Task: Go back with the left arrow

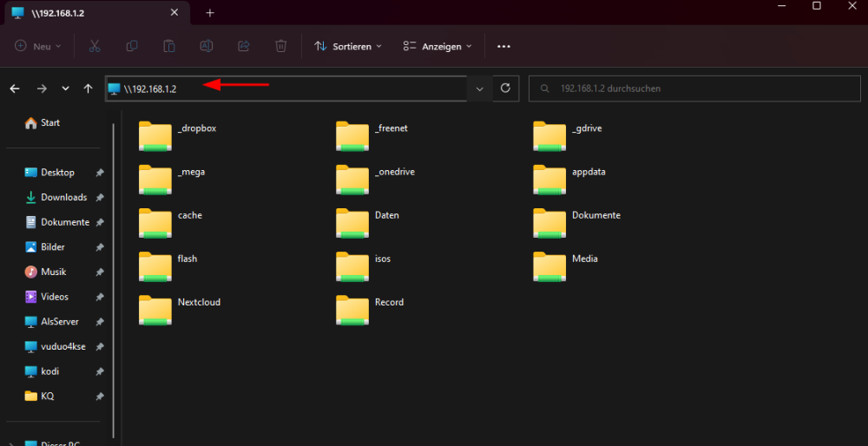Action: pyautogui.click(x=15, y=89)
